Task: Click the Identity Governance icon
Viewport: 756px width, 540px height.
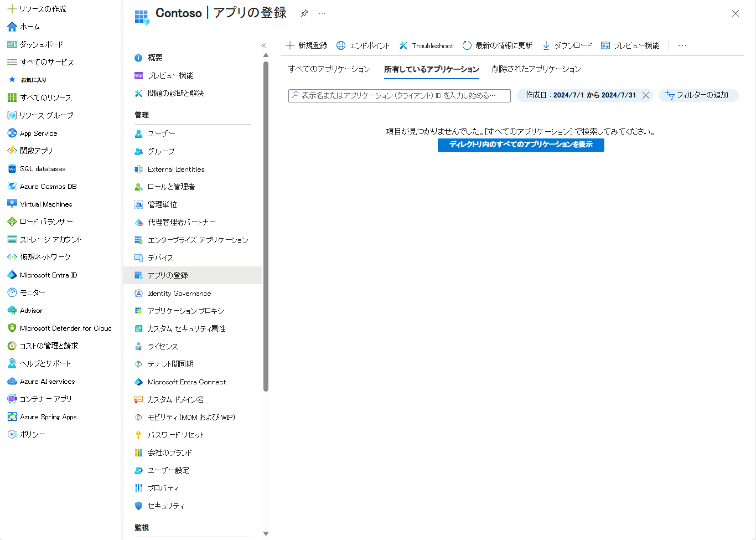Action: click(x=138, y=293)
